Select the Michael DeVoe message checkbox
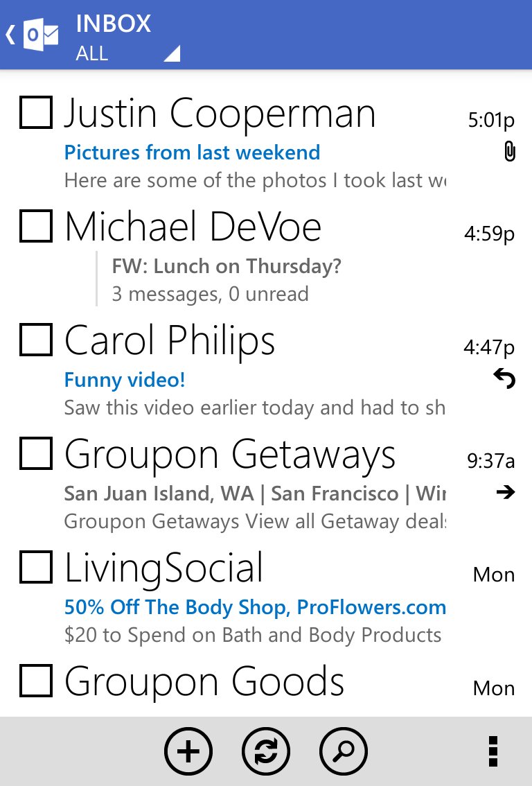The width and height of the screenshot is (532, 786). (x=36, y=226)
